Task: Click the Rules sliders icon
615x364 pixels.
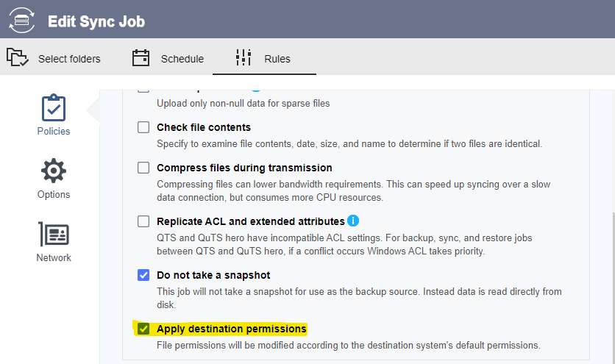Action: pos(243,57)
